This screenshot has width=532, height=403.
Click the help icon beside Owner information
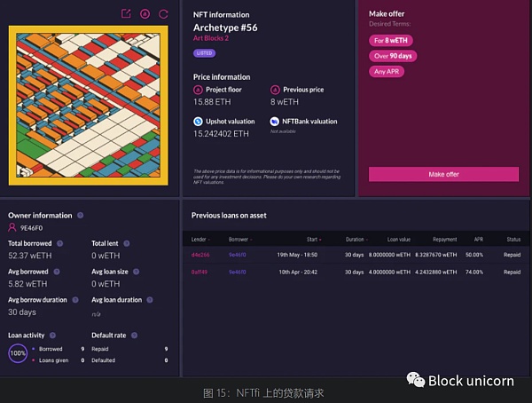coord(81,215)
